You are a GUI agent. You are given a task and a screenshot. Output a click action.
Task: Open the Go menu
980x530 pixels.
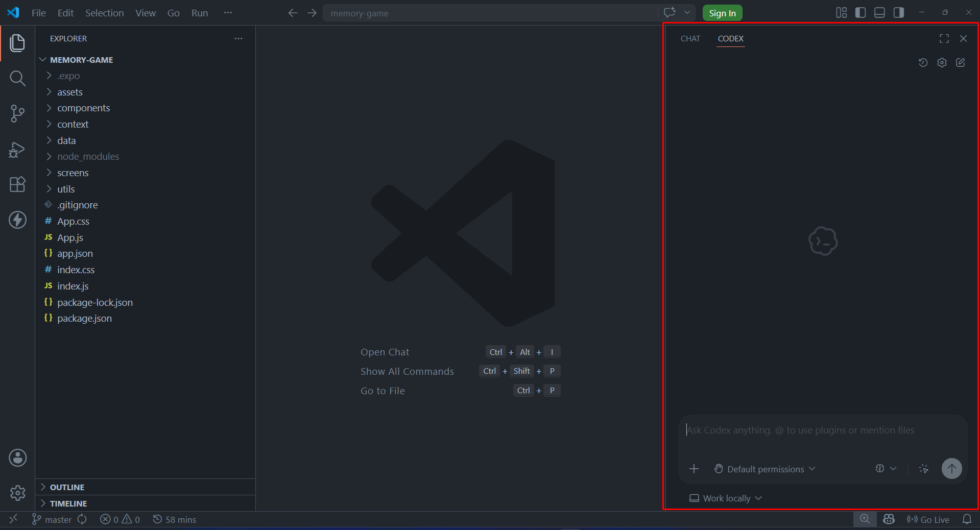point(174,13)
